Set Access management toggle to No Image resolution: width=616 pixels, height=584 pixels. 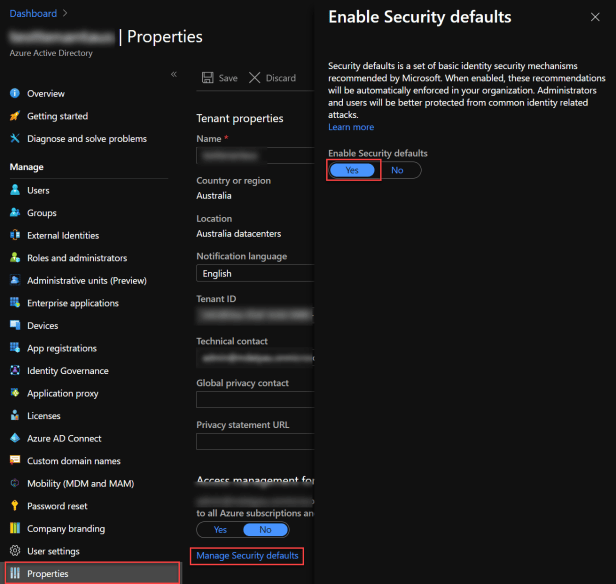coord(266,530)
